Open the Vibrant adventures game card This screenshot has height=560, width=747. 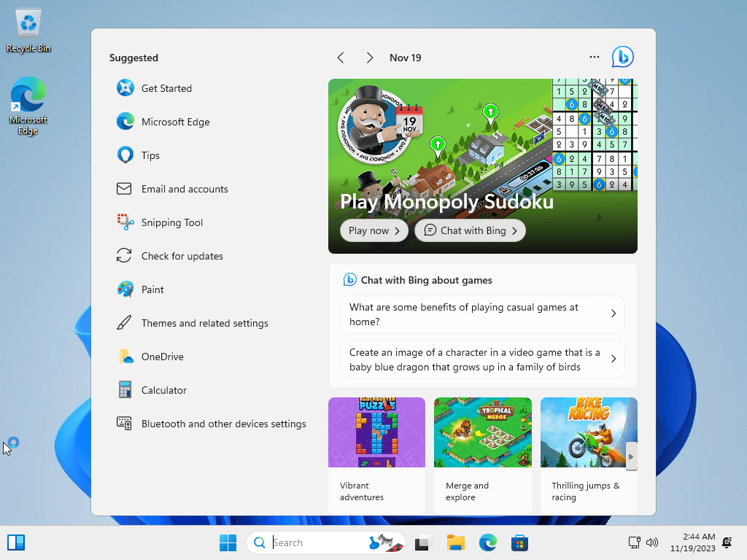coord(376,455)
